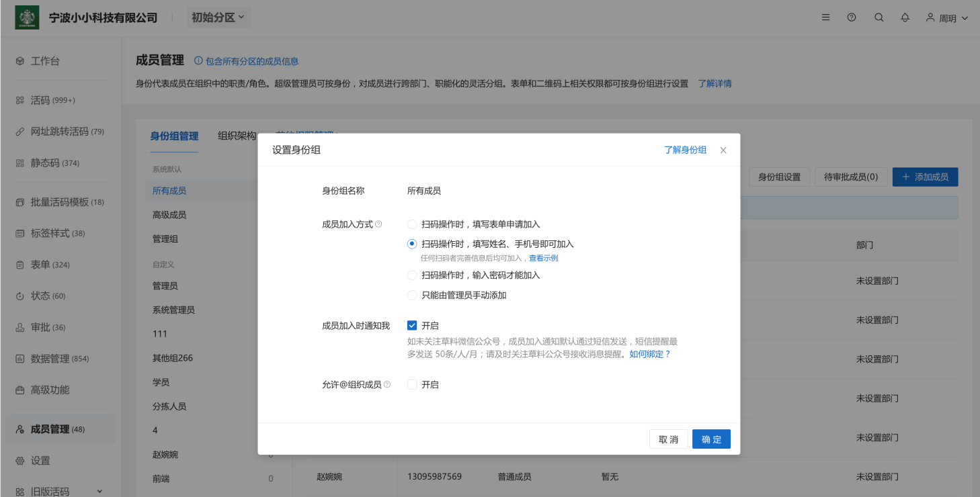
Task: Select 只能由管理员手动添加 radio option
Action: pos(411,294)
